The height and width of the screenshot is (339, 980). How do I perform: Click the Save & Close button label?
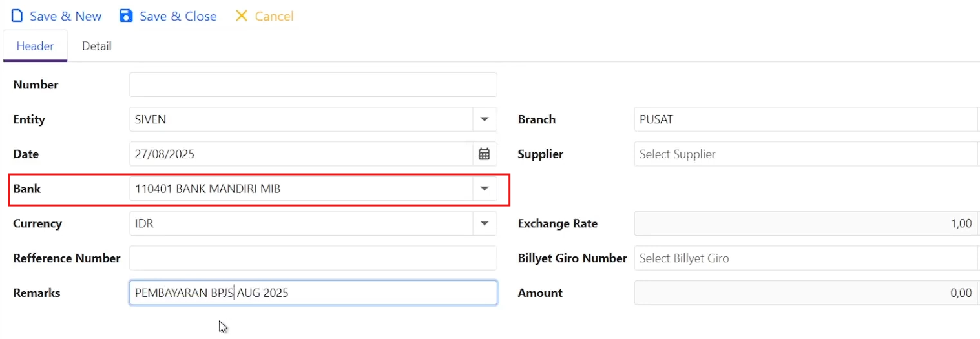coord(178,16)
